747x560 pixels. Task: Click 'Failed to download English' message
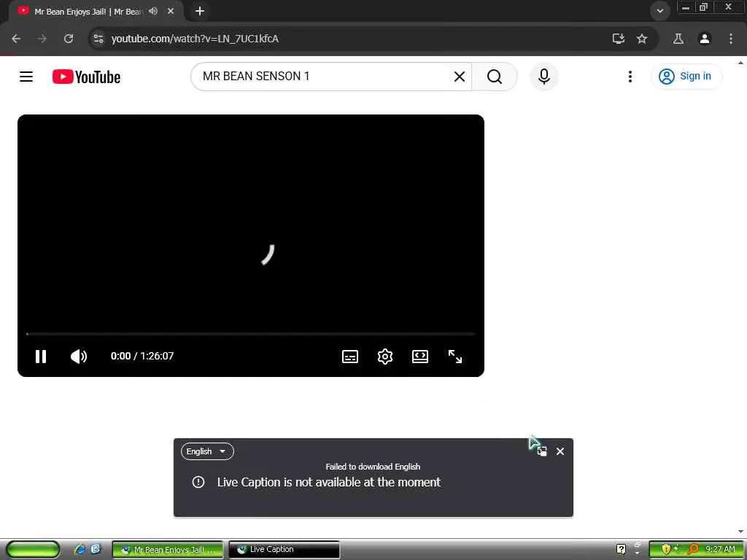(373, 467)
